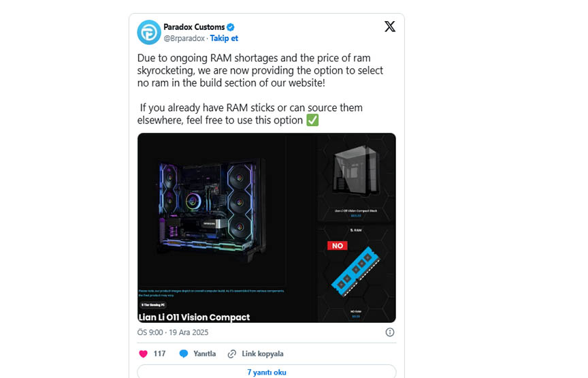588x378 pixels.
Task: Like the tweet with the heart icon
Action: [x=143, y=353]
